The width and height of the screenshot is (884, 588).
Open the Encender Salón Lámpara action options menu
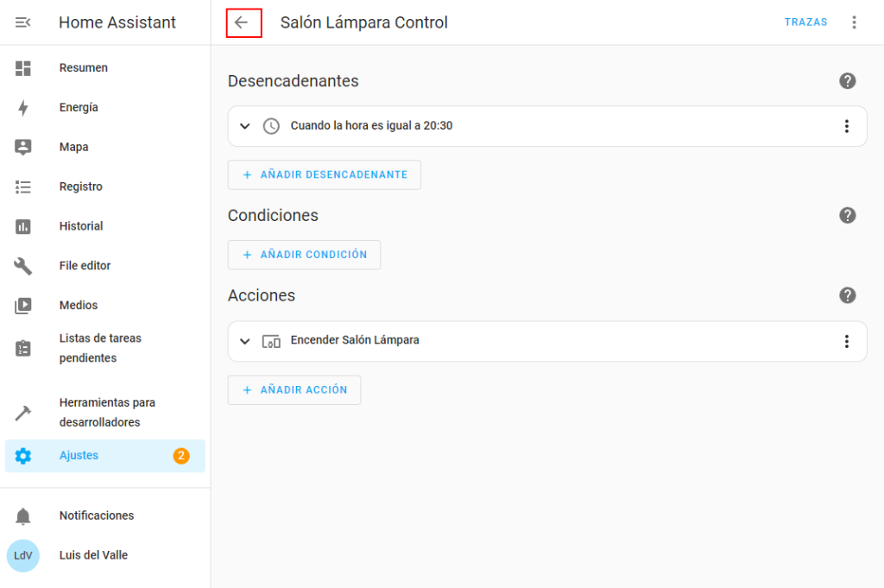846,341
